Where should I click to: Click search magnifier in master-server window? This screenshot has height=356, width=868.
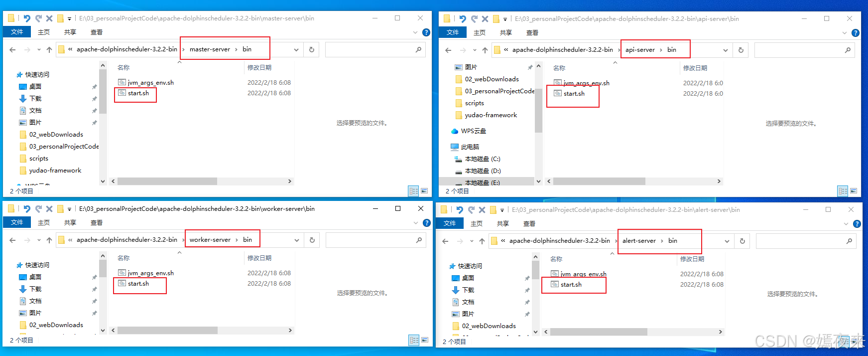click(418, 49)
